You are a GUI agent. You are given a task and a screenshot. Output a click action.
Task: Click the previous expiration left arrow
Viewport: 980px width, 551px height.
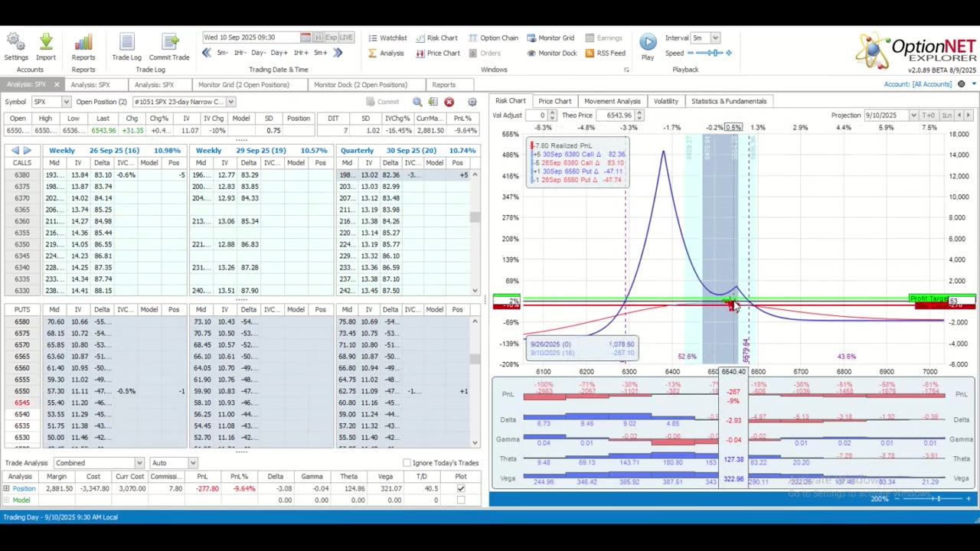tap(15, 151)
